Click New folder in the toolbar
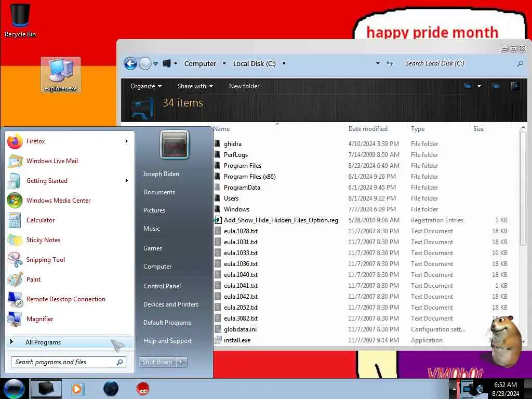Screen dimensions: 532x399 [x=244, y=86]
